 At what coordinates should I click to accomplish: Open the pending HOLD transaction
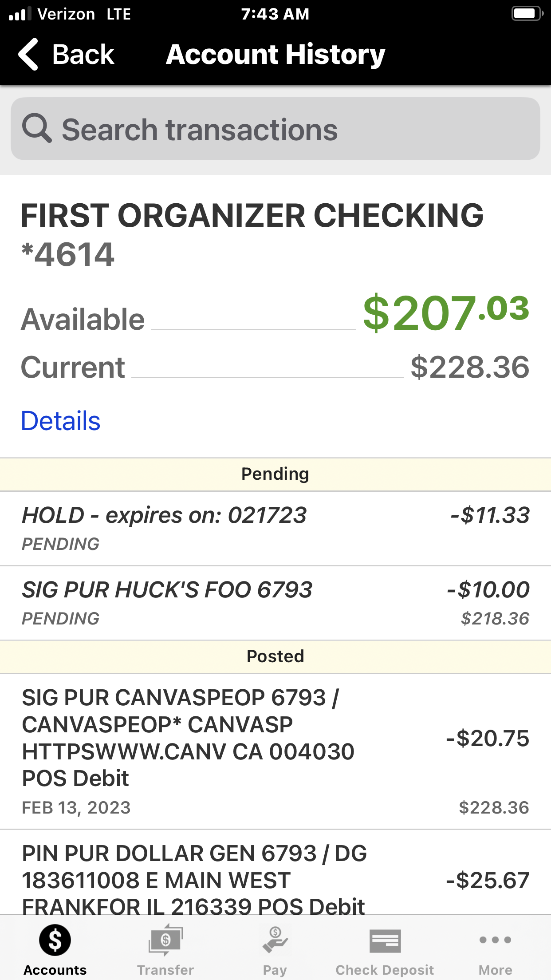[x=275, y=528]
